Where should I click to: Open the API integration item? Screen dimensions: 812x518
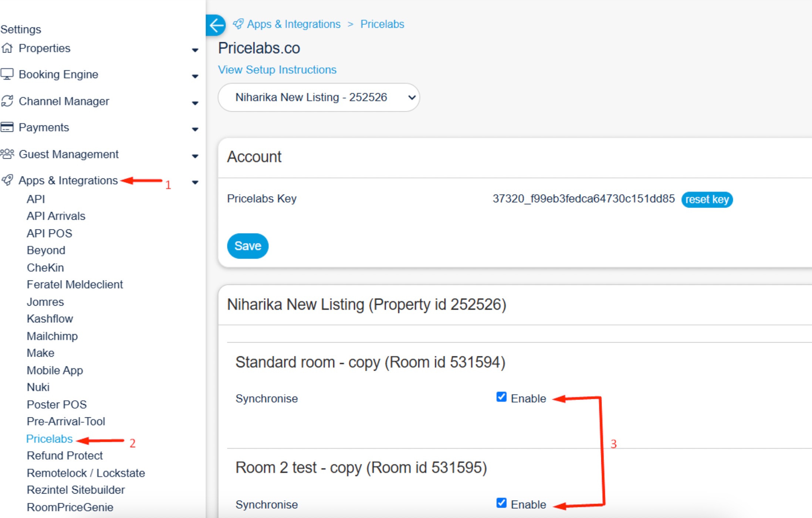coord(36,199)
